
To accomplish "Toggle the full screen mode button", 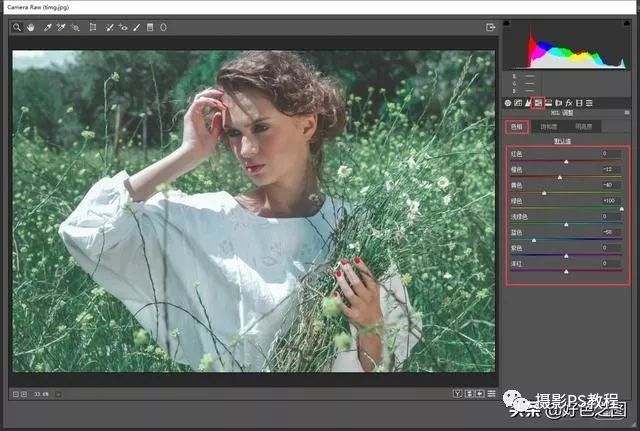I will pyautogui.click(x=491, y=28).
